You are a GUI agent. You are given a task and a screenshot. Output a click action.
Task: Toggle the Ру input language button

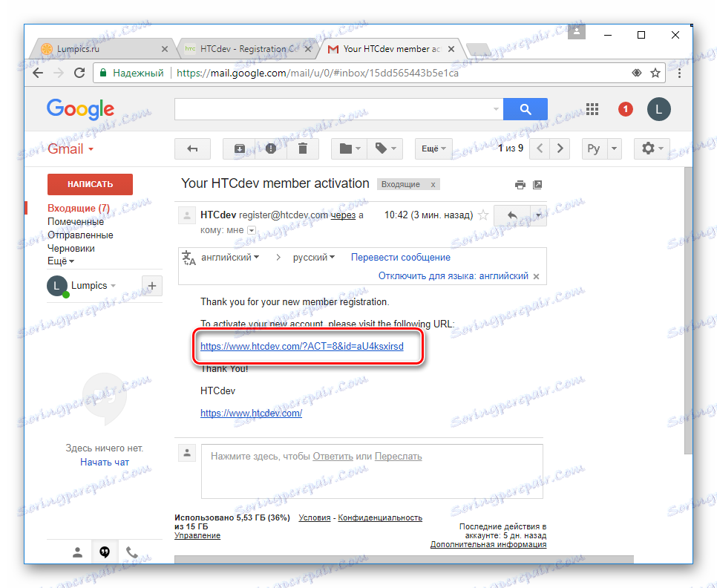click(x=594, y=148)
